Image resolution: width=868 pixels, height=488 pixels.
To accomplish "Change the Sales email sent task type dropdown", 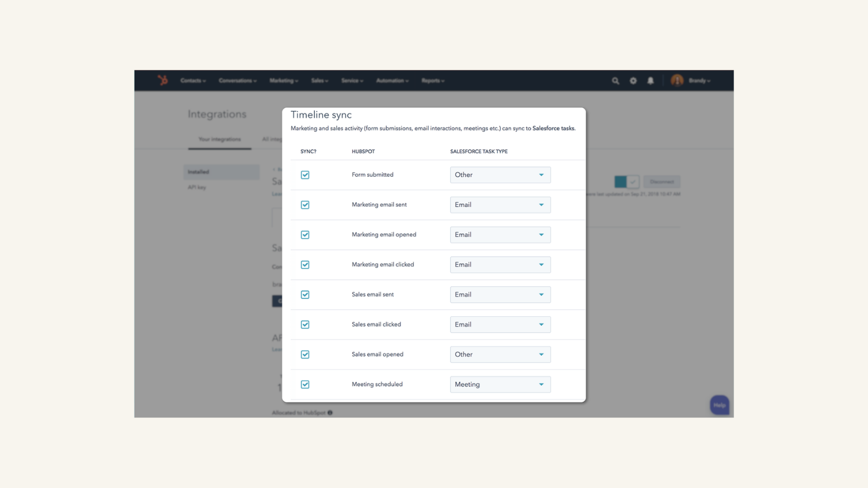I will coord(500,294).
